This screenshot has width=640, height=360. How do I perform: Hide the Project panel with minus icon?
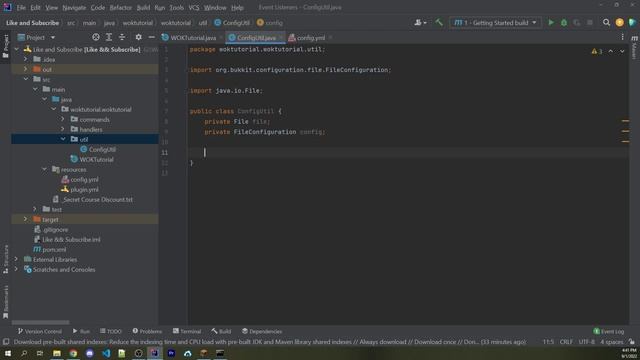point(151,37)
